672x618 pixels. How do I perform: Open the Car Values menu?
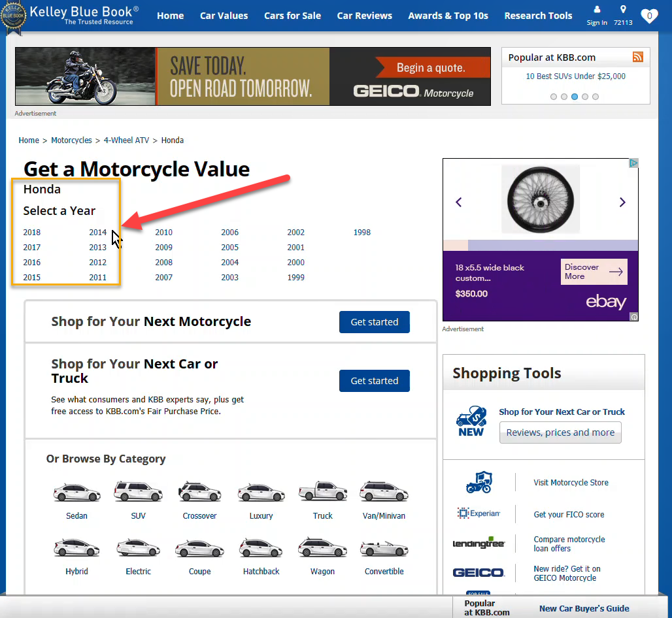tap(224, 16)
